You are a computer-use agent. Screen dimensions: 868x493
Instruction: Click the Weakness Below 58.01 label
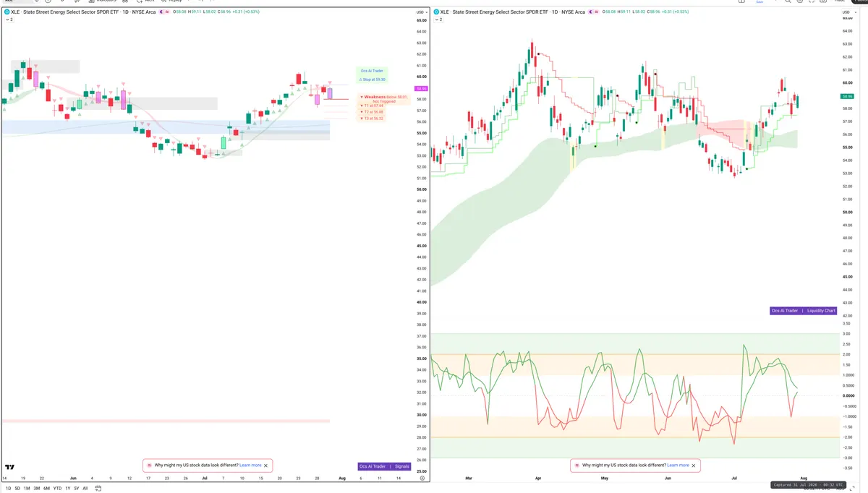click(384, 98)
